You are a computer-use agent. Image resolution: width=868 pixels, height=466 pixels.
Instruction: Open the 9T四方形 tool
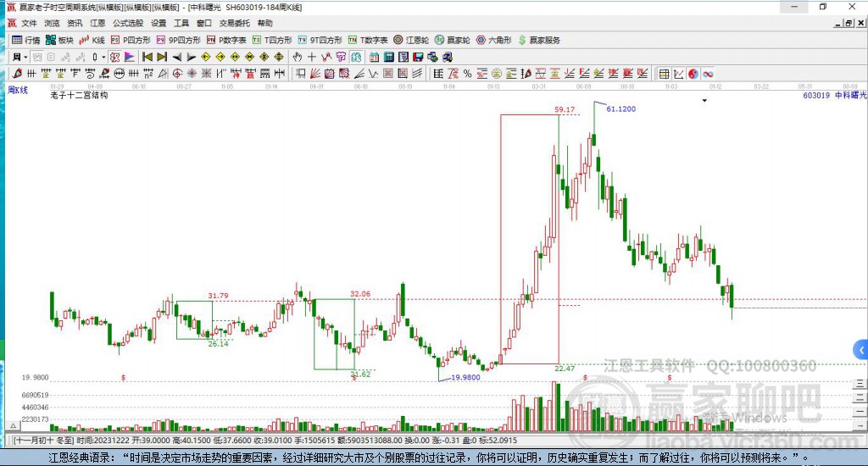(320, 40)
